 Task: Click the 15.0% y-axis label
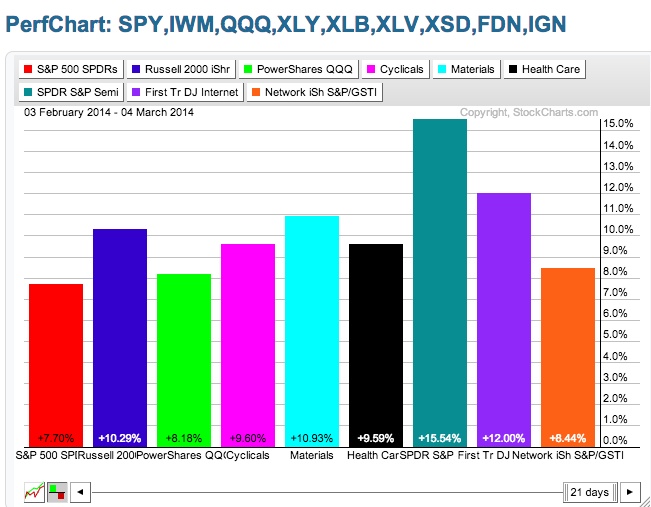coord(619,123)
